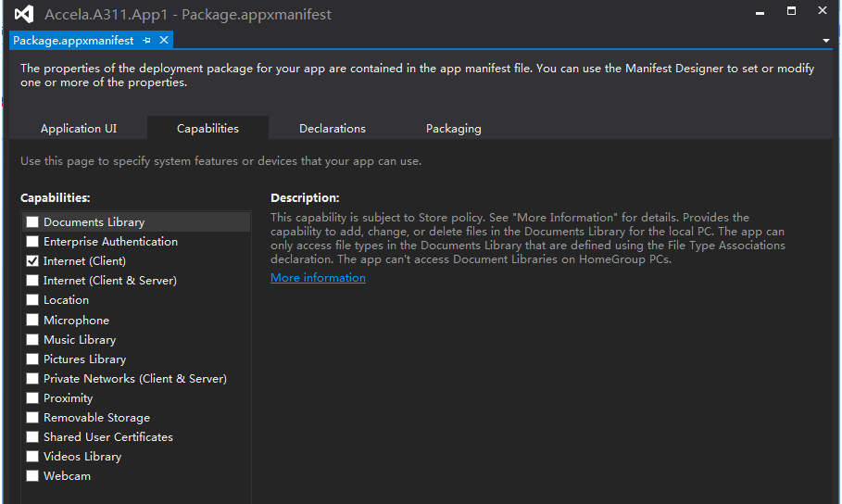
Task: Check the Location capability checkbox
Action: pyautogui.click(x=32, y=300)
